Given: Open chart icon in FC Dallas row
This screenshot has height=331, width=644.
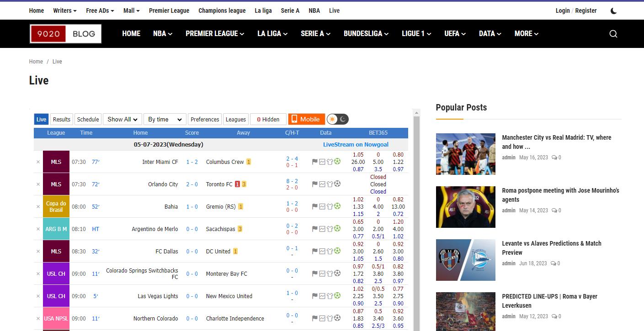Looking at the screenshot, I should (x=322, y=251).
